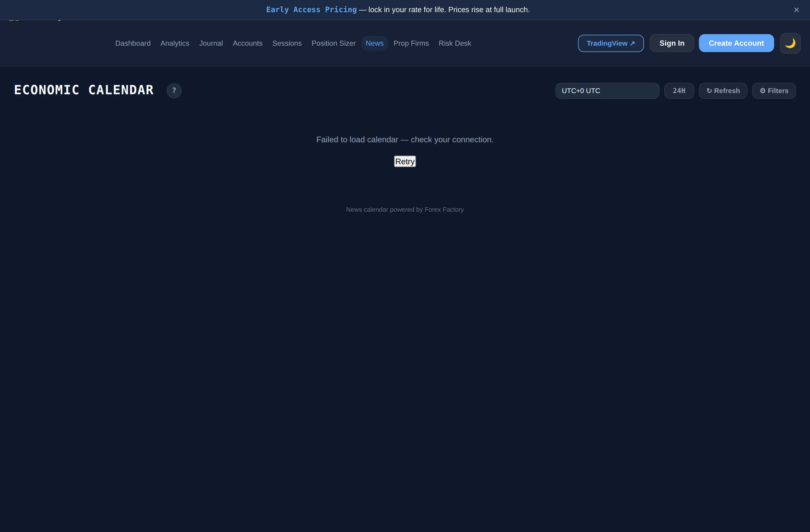Open Prop Firms page
Image resolution: width=810 pixels, height=532 pixels.
point(411,43)
